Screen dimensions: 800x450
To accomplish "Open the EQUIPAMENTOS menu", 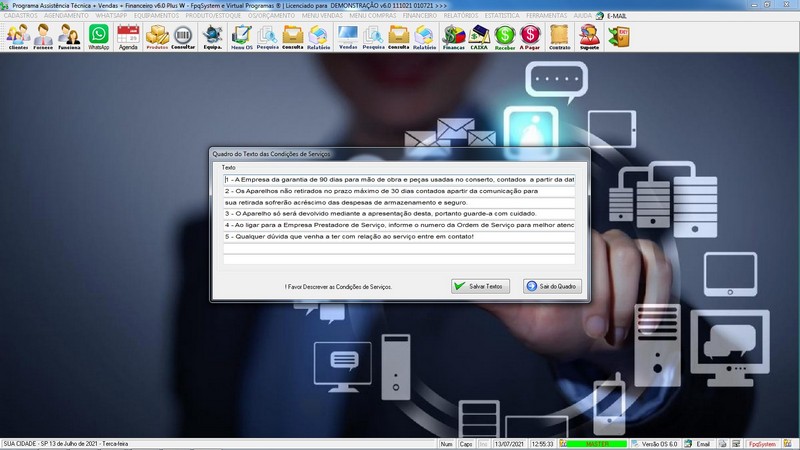I will click(156, 16).
